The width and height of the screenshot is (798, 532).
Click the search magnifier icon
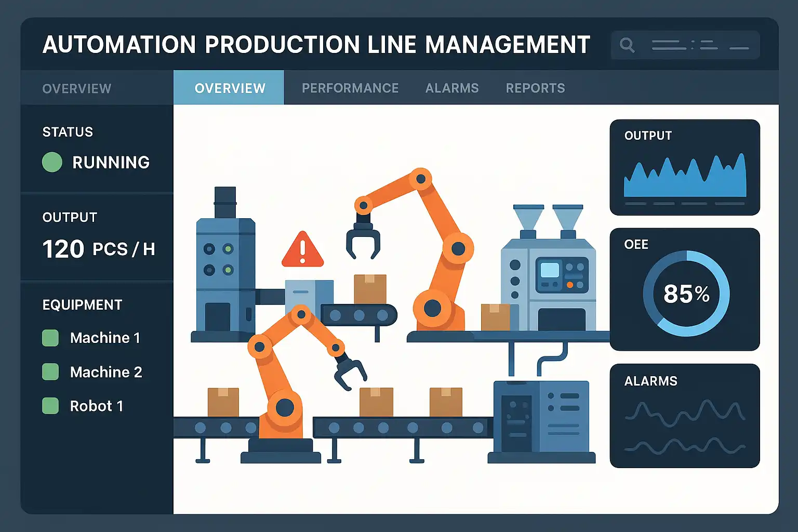tap(627, 45)
